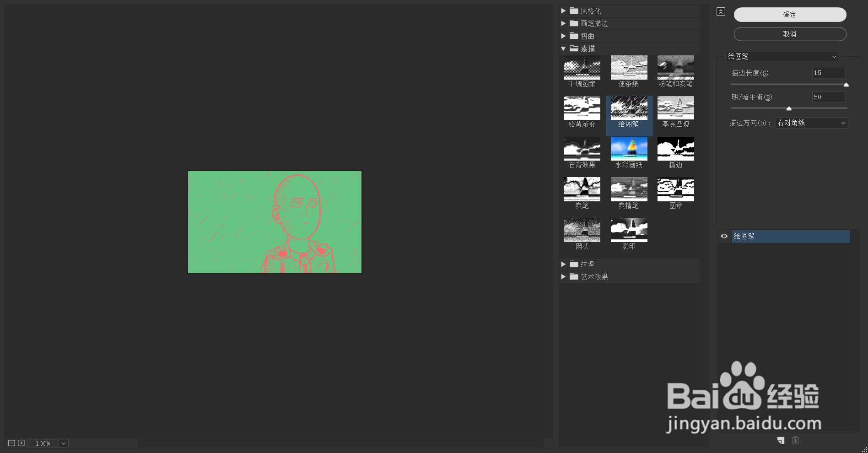
Task: Expand the 艺术效果 filter folder
Action: 563,277
